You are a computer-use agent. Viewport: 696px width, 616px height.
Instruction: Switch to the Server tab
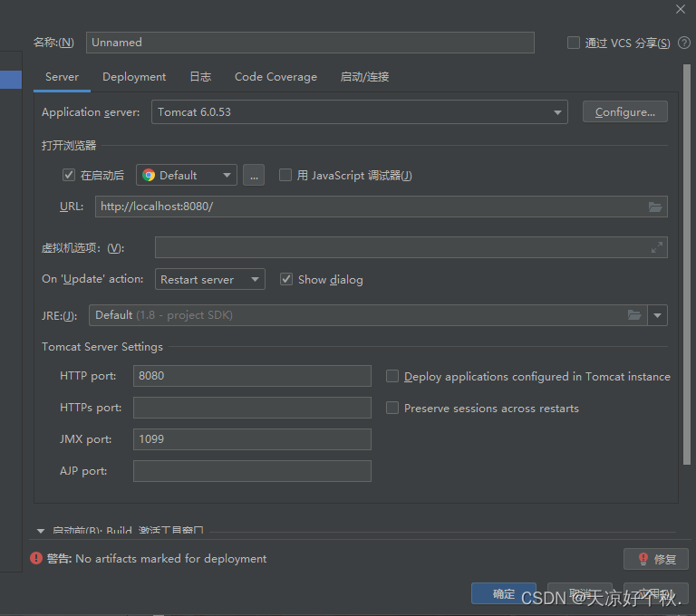[x=63, y=77]
